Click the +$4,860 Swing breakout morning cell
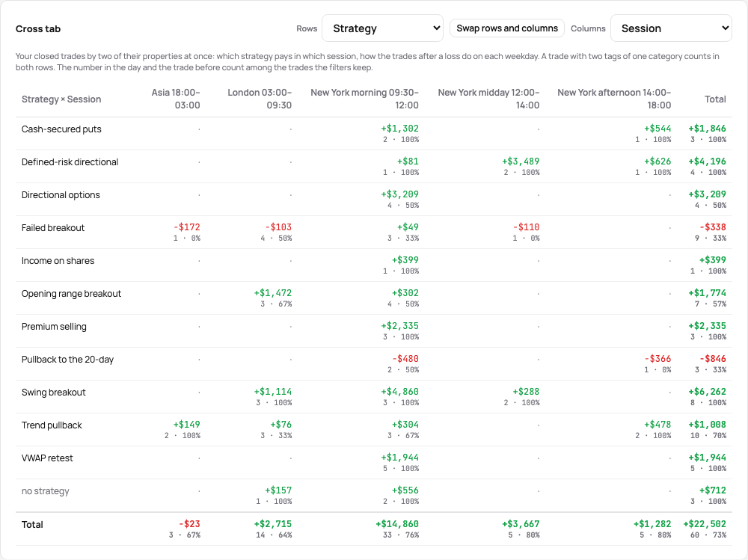The image size is (748, 560). pyautogui.click(x=399, y=396)
